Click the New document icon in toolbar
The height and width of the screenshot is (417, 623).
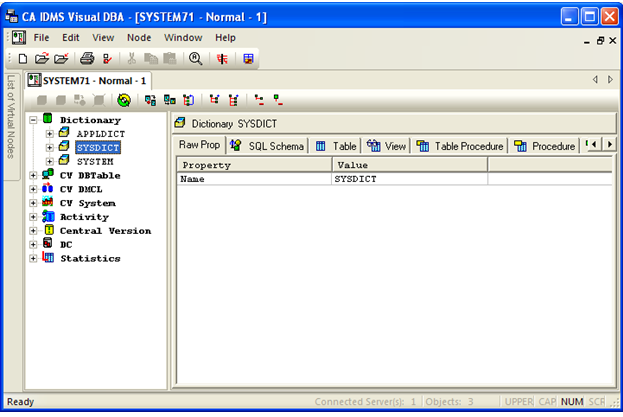pos(23,59)
